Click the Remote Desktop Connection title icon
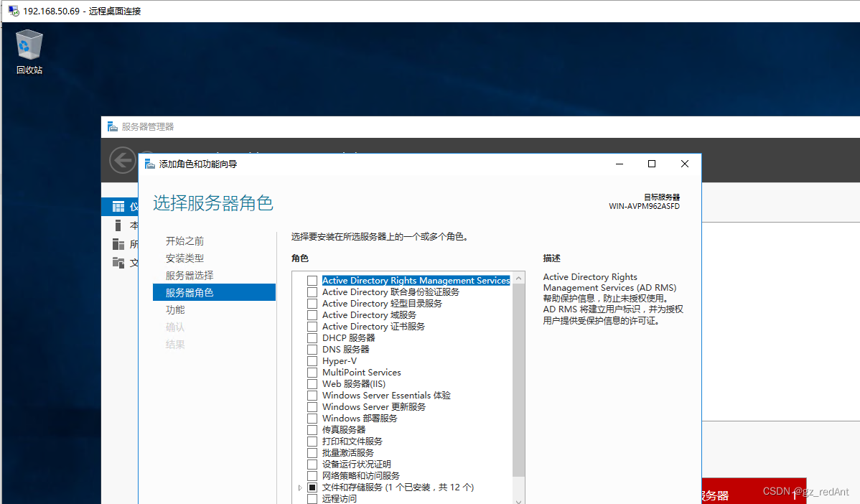The image size is (860, 504). click(x=14, y=11)
